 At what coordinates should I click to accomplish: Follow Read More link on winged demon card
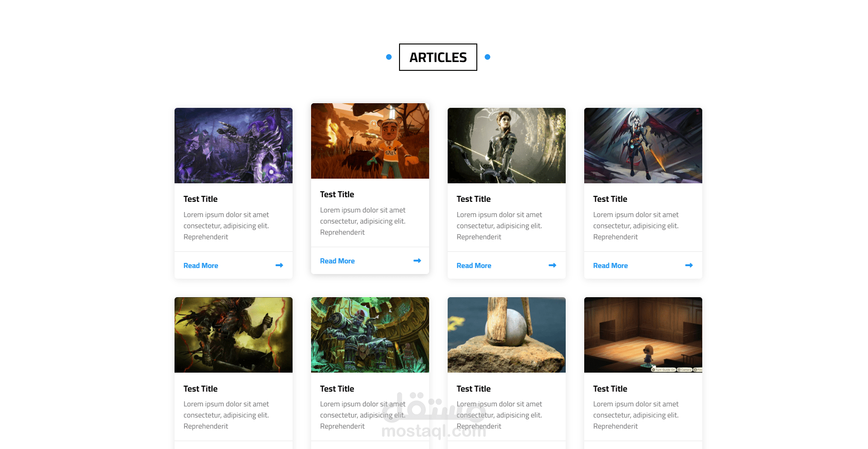point(611,266)
